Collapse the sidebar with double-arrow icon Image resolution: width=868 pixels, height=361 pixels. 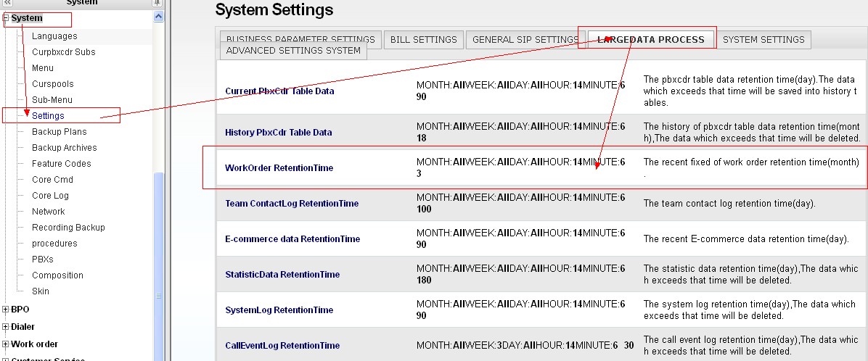pos(8,3)
